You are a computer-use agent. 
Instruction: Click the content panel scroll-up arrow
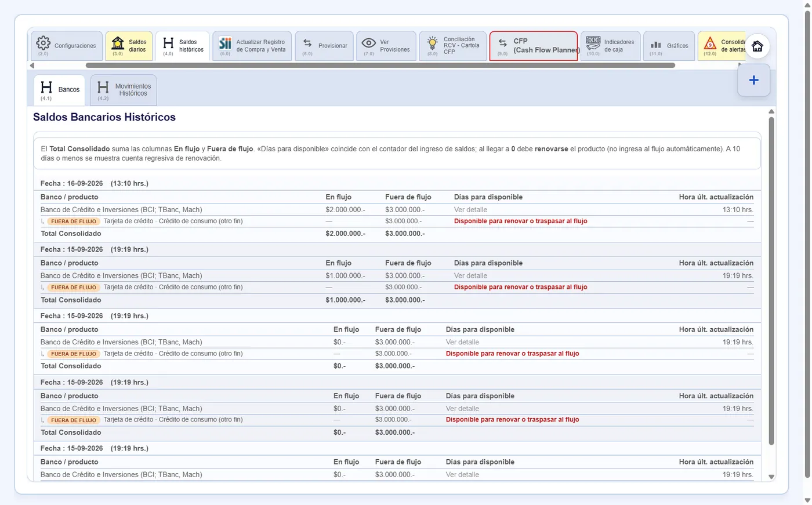(771, 111)
